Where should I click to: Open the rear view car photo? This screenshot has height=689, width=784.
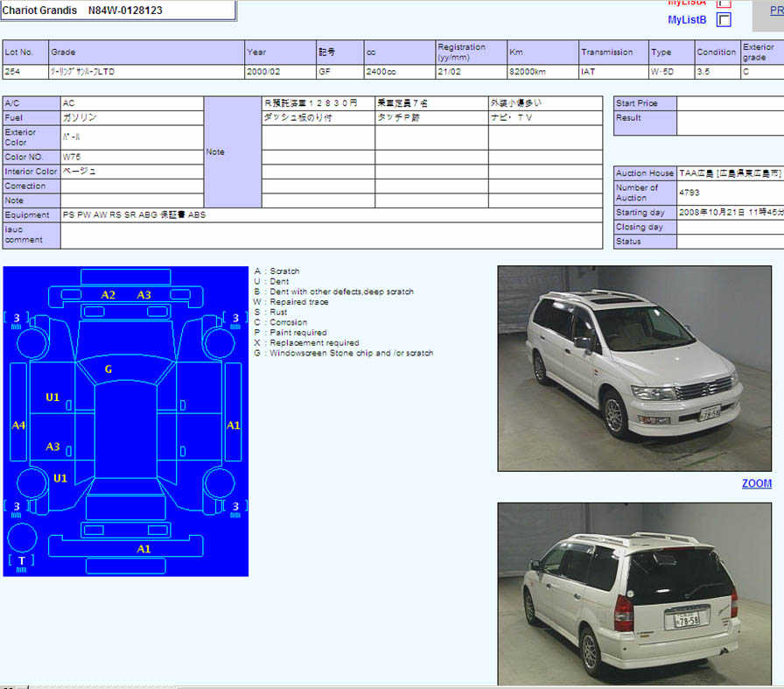click(x=634, y=594)
